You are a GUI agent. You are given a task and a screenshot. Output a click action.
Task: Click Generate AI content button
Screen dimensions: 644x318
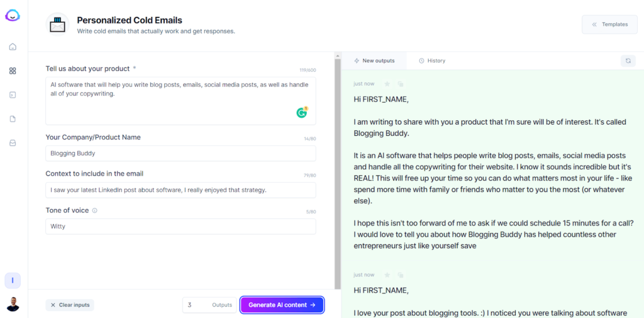tap(282, 305)
